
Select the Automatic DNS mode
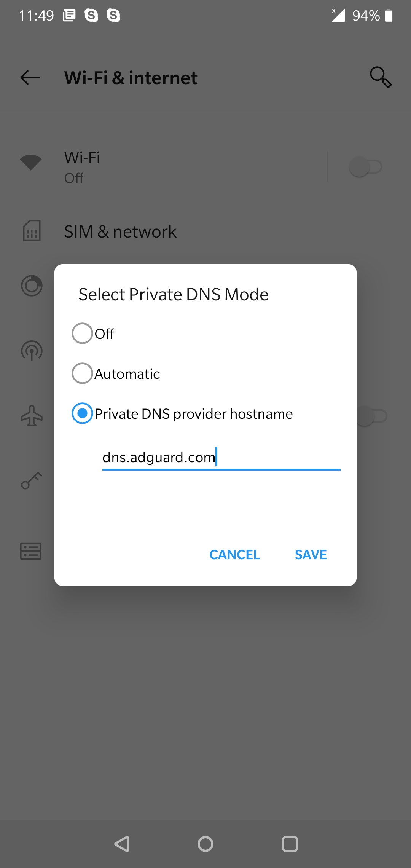tap(82, 373)
